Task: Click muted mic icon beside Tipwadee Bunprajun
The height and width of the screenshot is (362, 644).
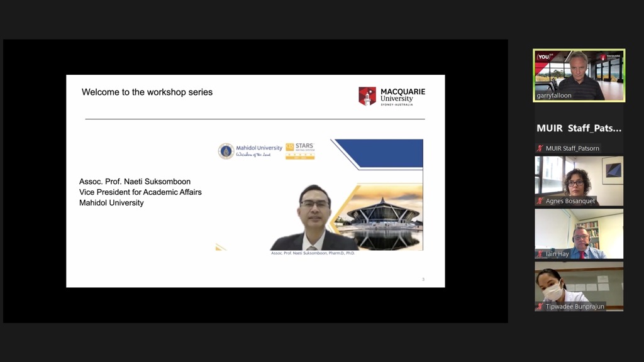Action: (540, 307)
